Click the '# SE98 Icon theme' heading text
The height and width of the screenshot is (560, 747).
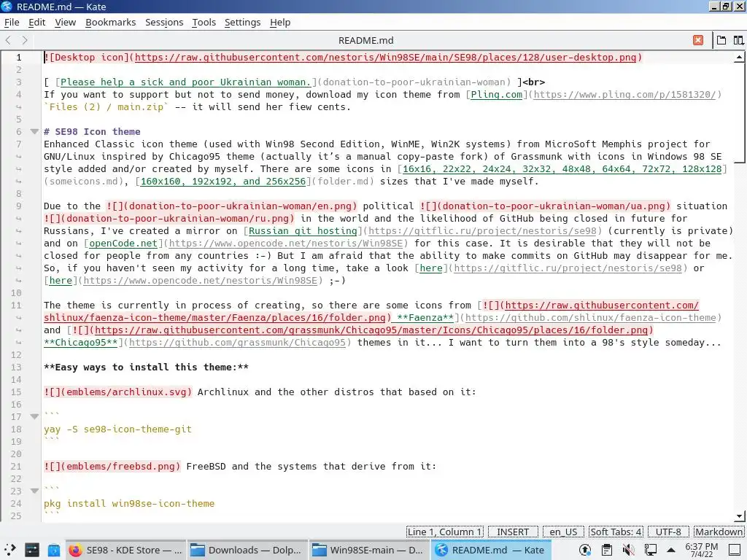tap(92, 132)
